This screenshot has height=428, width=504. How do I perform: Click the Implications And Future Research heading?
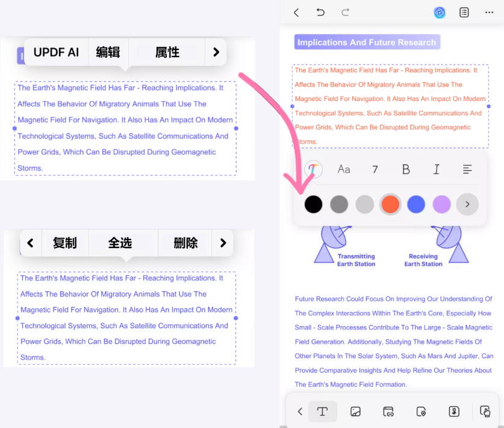coord(367,42)
